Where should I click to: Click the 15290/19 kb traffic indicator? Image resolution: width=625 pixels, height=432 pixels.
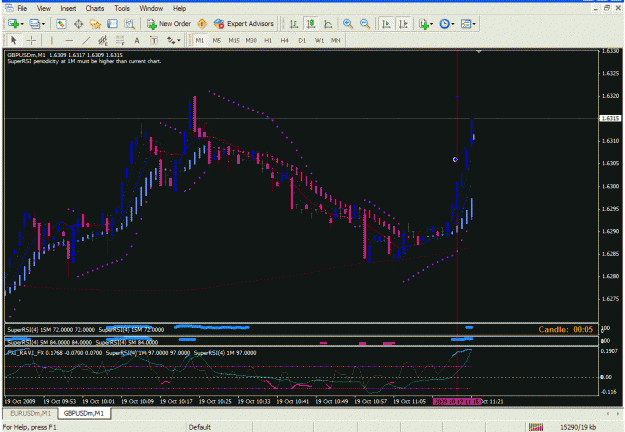578,427
